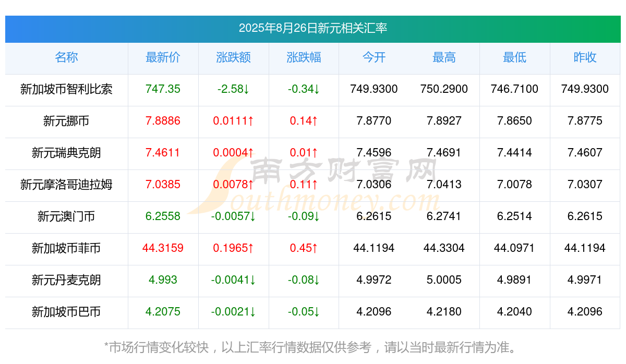The height and width of the screenshot is (364, 626).
Task: Click the table title 2025年8月26日新元相关汇率
Action: 313,28
